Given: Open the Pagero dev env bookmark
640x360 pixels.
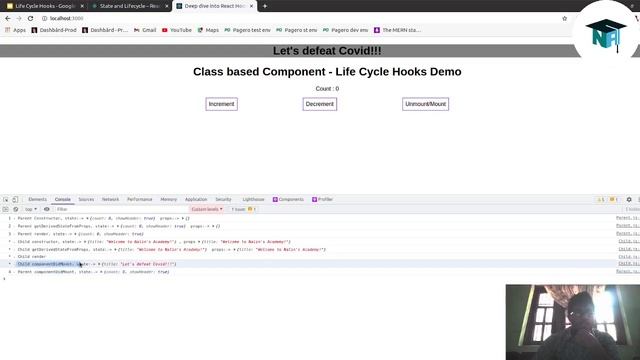Looking at the screenshot, I should (x=345, y=30).
